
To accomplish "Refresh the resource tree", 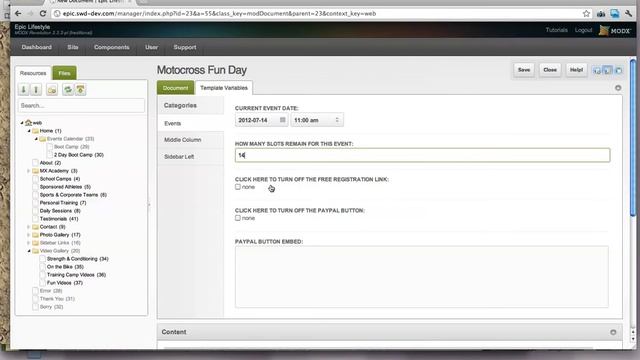I will [68, 89].
